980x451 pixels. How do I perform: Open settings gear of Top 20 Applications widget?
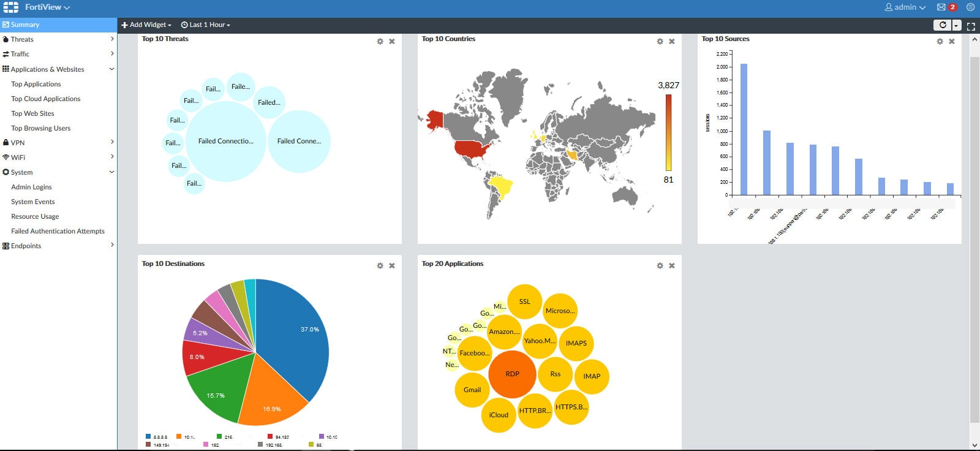point(660,266)
